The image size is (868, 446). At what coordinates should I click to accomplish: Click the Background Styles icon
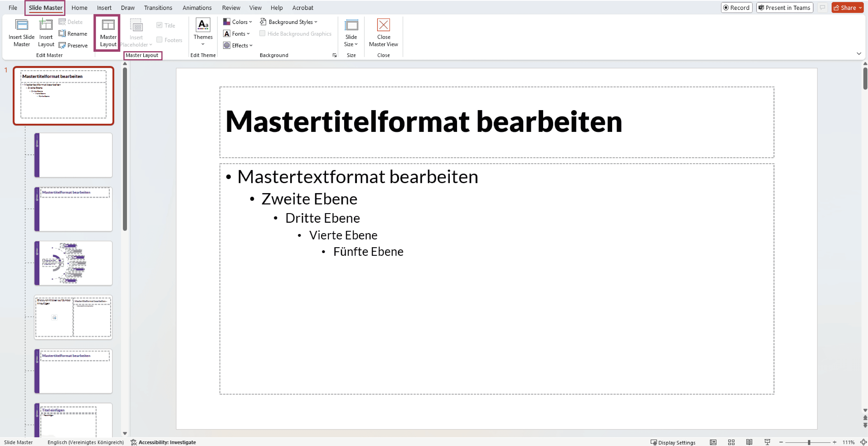pos(263,22)
